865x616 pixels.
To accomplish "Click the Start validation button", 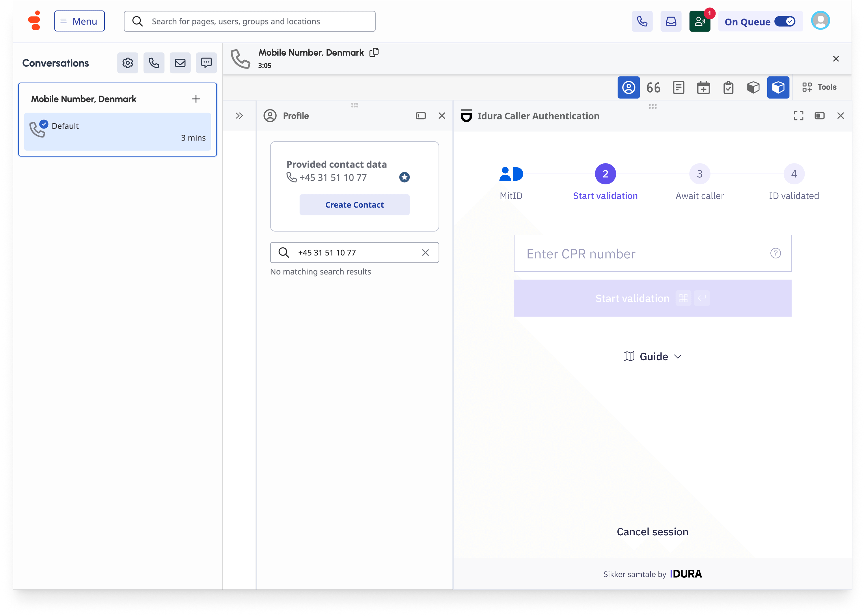I will click(x=652, y=299).
